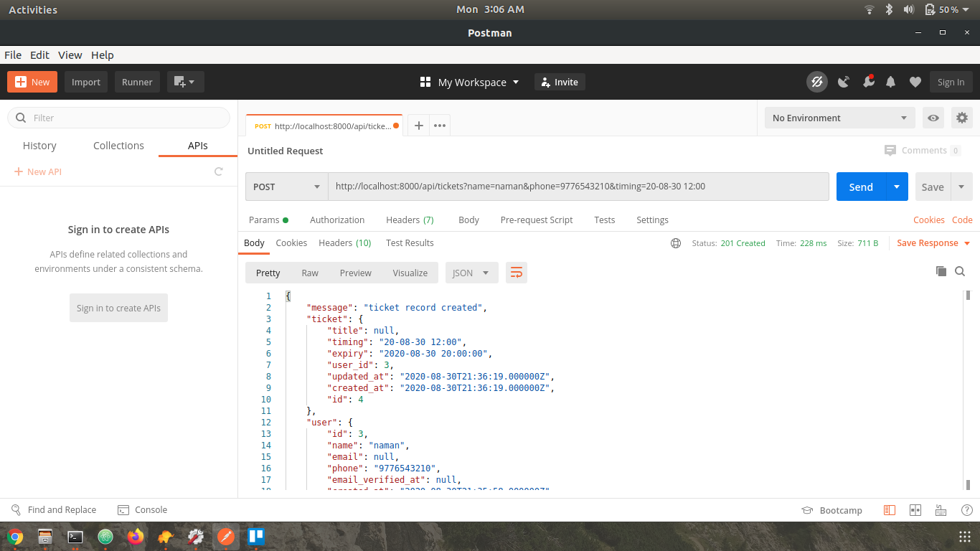Open the request Headers (7) tab
The width and height of the screenshot is (980, 551).
(x=410, y=220)
